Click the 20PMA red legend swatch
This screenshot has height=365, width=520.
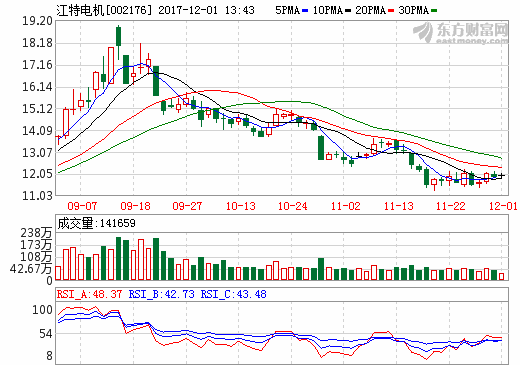[x=391, y=11]
